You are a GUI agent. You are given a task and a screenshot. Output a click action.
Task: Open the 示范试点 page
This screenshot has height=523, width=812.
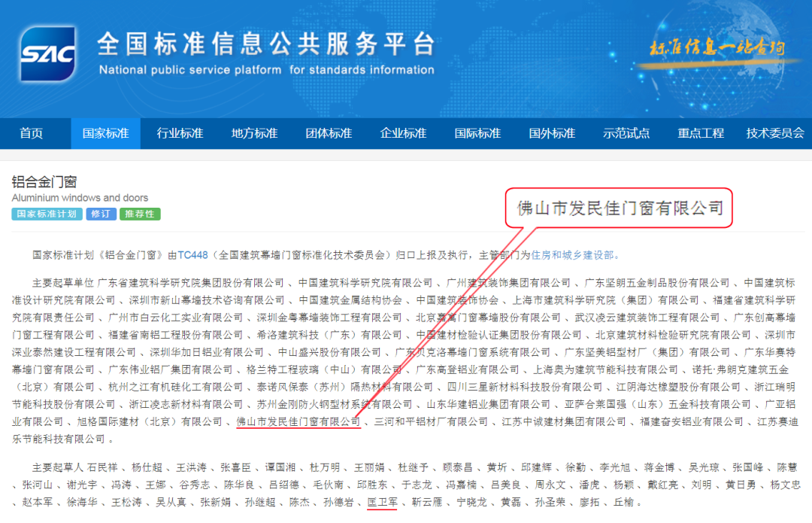coord(626,133)
